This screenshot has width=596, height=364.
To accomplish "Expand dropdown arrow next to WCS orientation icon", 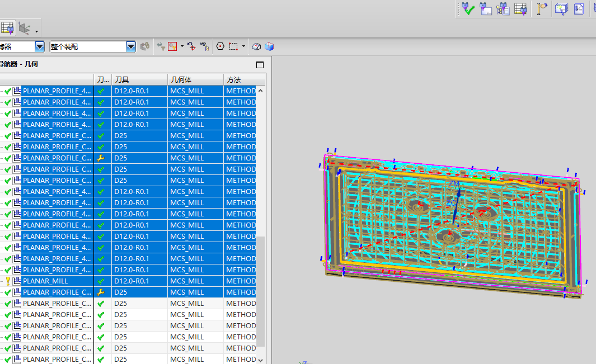I will point(37,30).
